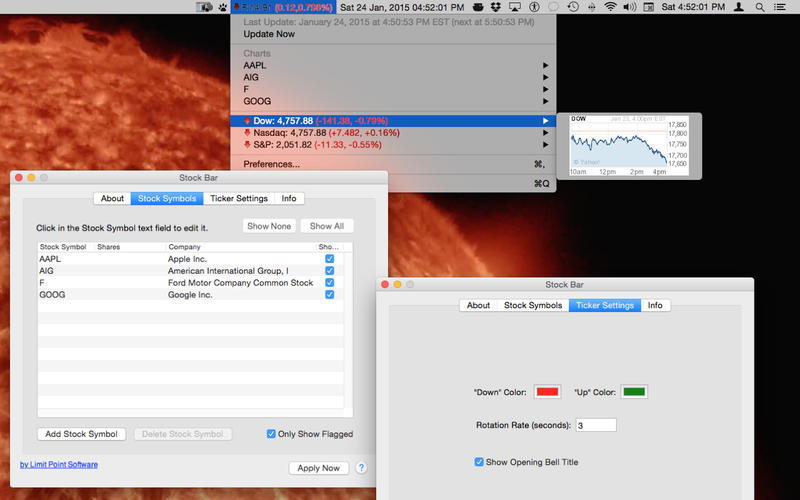This screenshot has height=500, width=800.
Task: Open the GOOG chart submenu
Action: (x=393, y=101)
